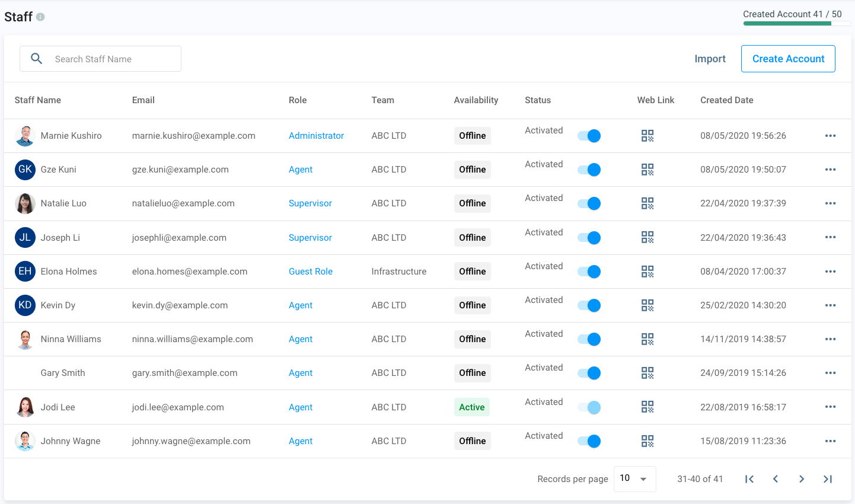Open Administrator role for Marnie Kushiro
The image size is (855, 504).
[x=316, y=136]
